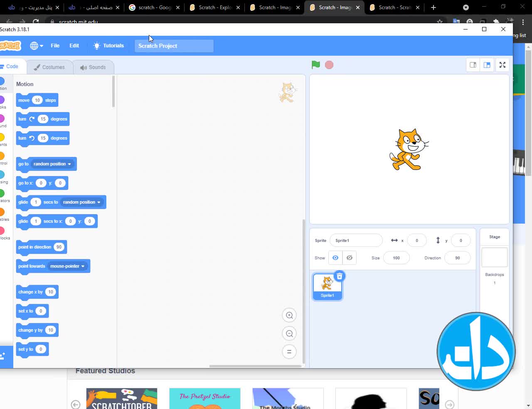Click the purple Looks category circle

pos(2,100)
